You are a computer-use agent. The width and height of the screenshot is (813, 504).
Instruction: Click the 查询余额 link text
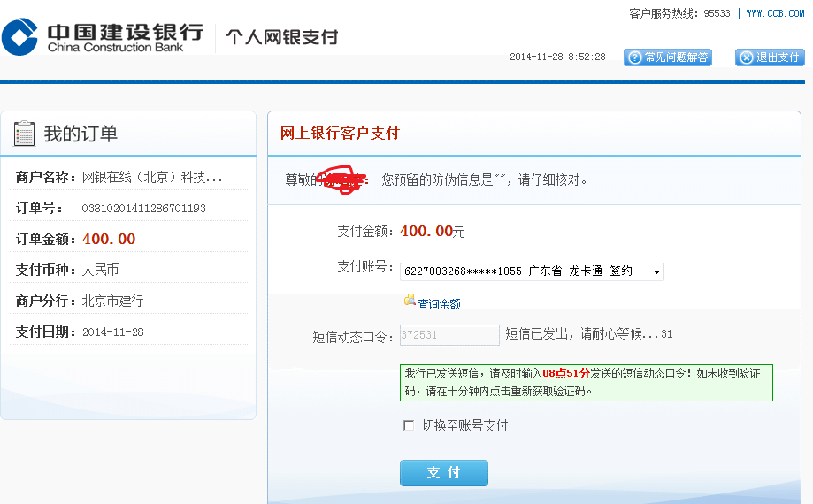point(439,304)
